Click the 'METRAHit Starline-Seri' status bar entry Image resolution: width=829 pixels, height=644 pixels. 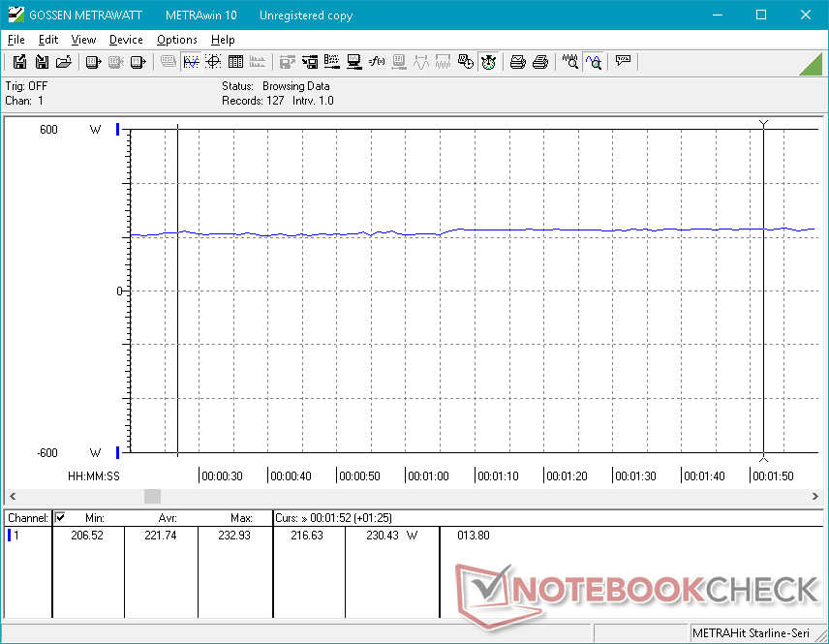coord(751,633)
